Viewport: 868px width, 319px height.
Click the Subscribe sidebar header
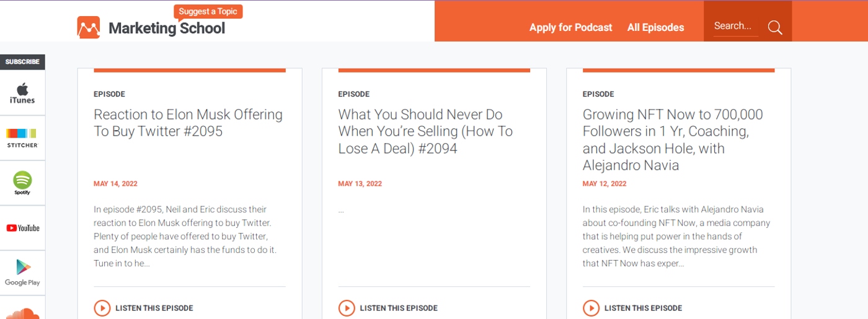tap(22, 62)
